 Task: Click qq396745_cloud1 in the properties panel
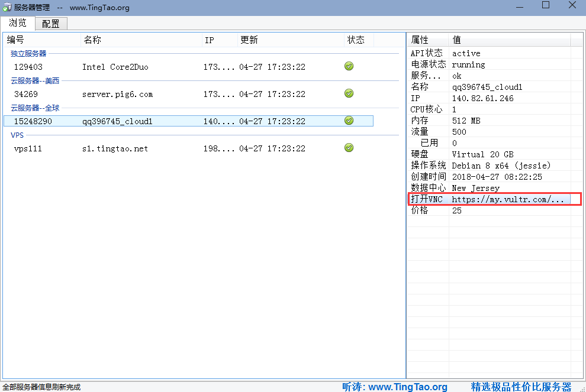(487, 87)
